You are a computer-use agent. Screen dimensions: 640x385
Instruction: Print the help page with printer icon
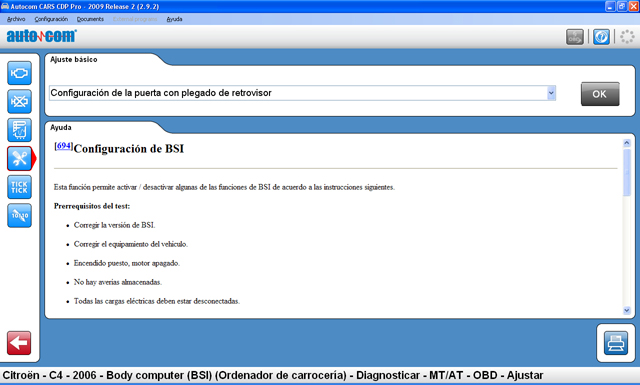(x=616, y=343)
